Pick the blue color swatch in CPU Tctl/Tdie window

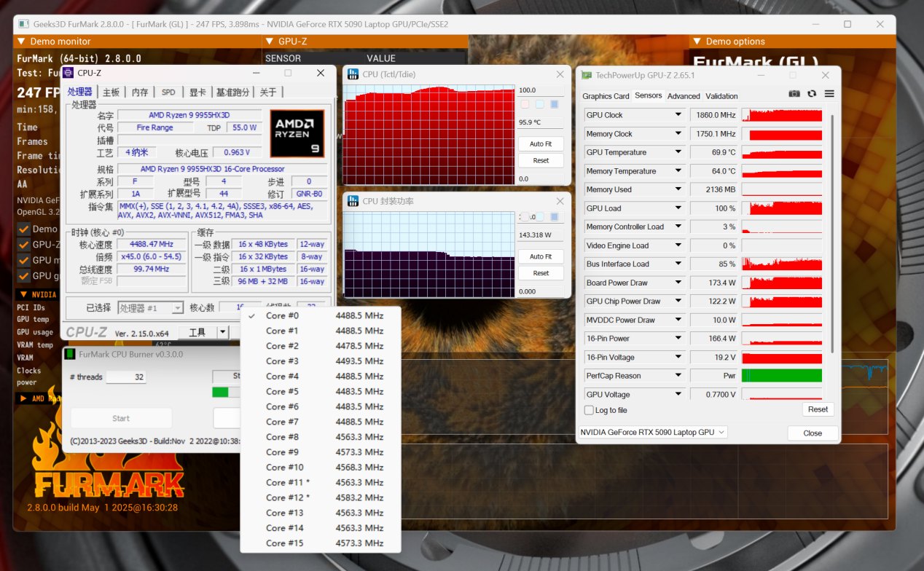pos(554,104)
